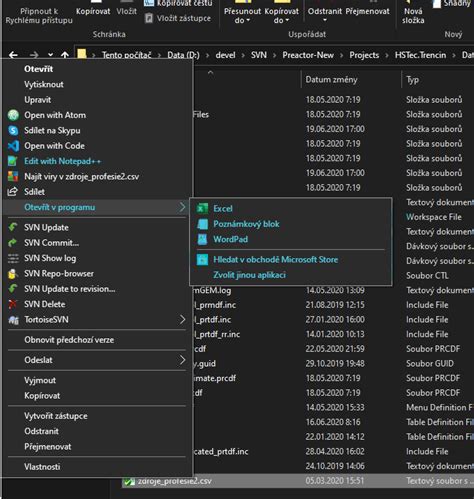474x499 pixels.
Task: Expand breadcrumb arrow after Preactor-New
Action: coord(341,55)
